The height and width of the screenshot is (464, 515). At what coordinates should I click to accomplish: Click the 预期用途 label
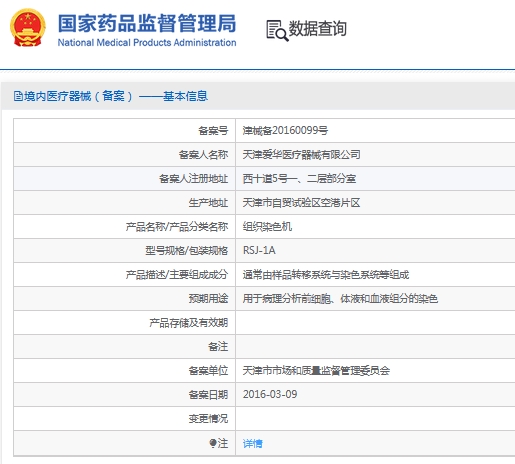(208, 298)
